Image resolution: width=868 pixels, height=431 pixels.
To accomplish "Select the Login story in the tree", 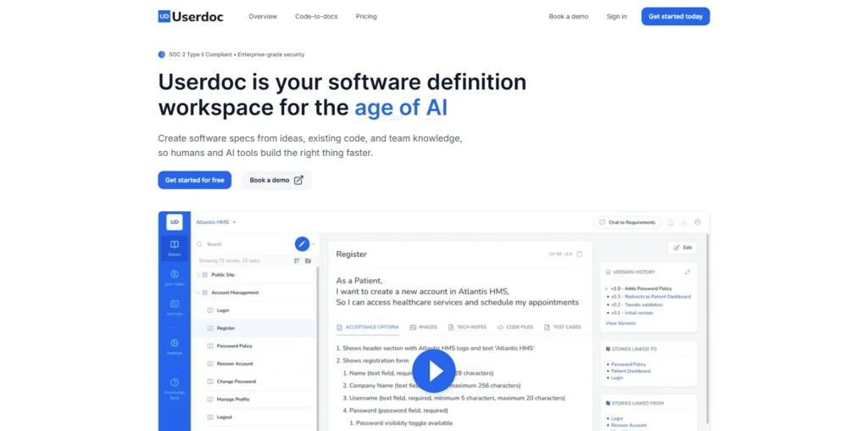I will pyautogui.click(x=255, y=311).
